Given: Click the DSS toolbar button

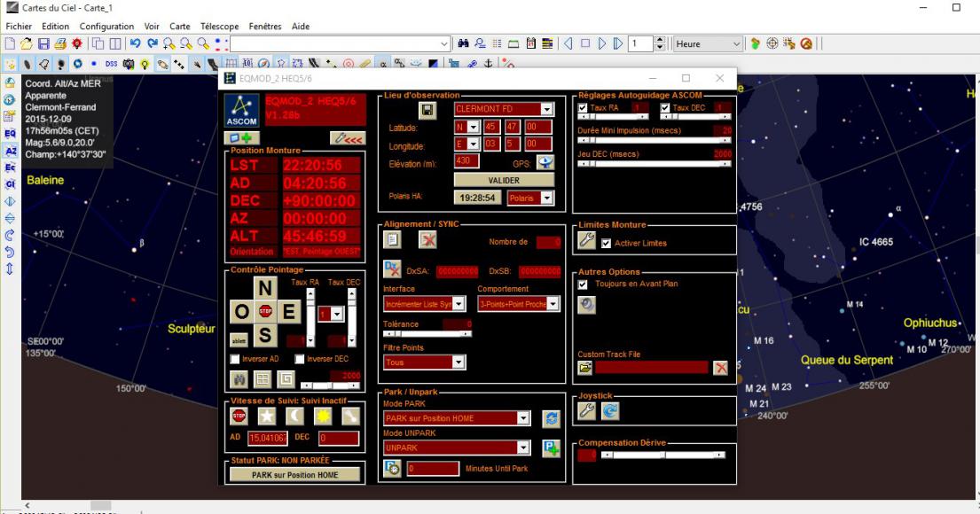Looking at the screenshot, I should [x=111, y=64].
